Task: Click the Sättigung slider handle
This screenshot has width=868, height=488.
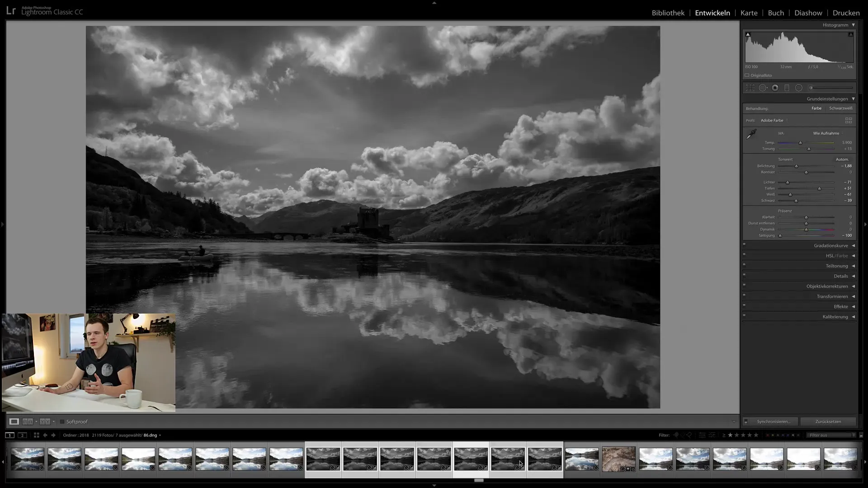Action: 780,235
